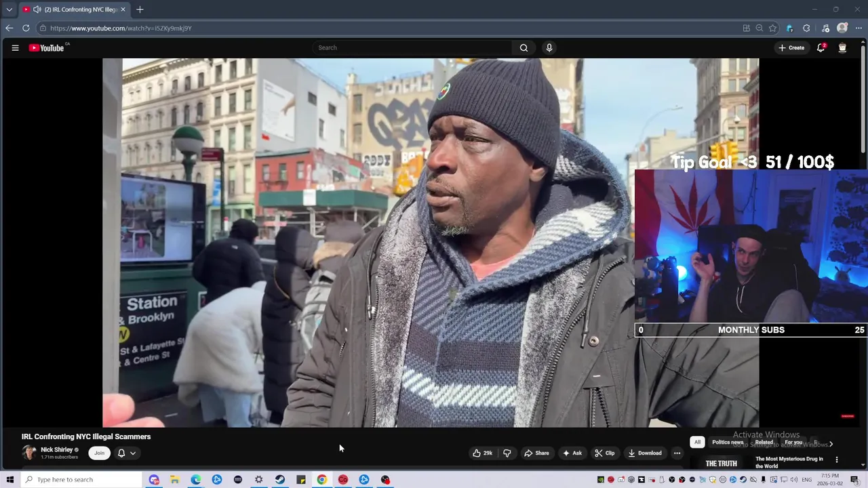The width and height of the screenshot is (868, 488).
Task: Mute the tab via speaker icon
Action: point(37,9)
